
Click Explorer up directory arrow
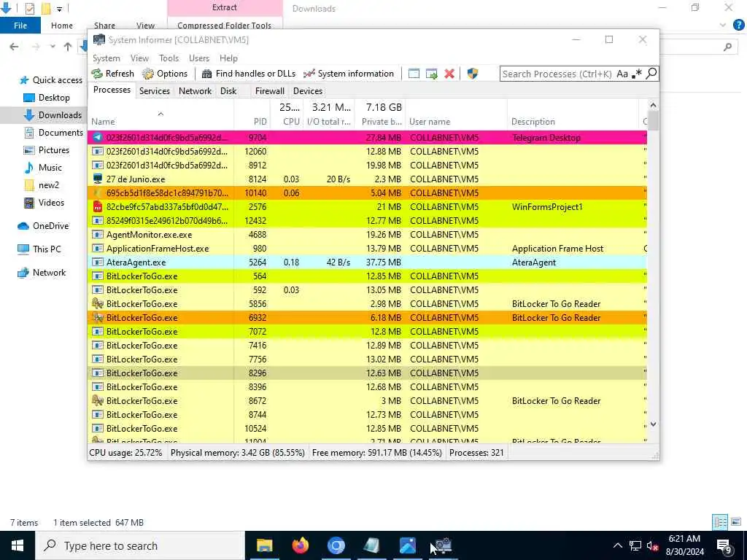click(68, 47)
